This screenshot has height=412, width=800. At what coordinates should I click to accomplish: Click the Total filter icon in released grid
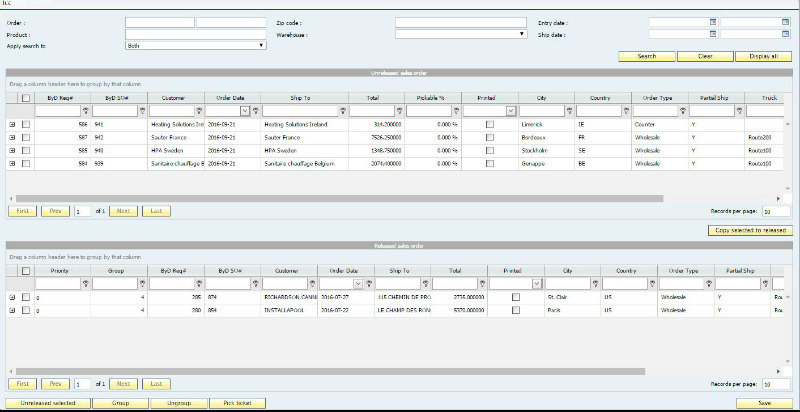[x=482, y=284]
